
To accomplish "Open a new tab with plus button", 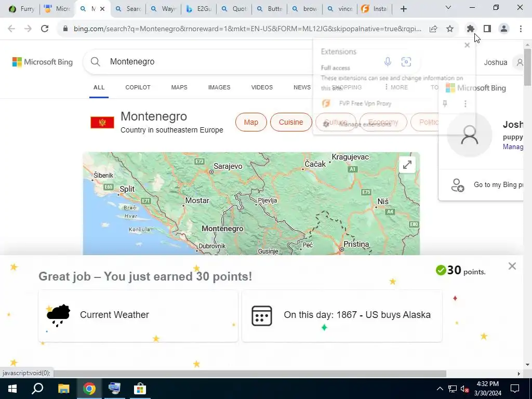I will (403, 9).
